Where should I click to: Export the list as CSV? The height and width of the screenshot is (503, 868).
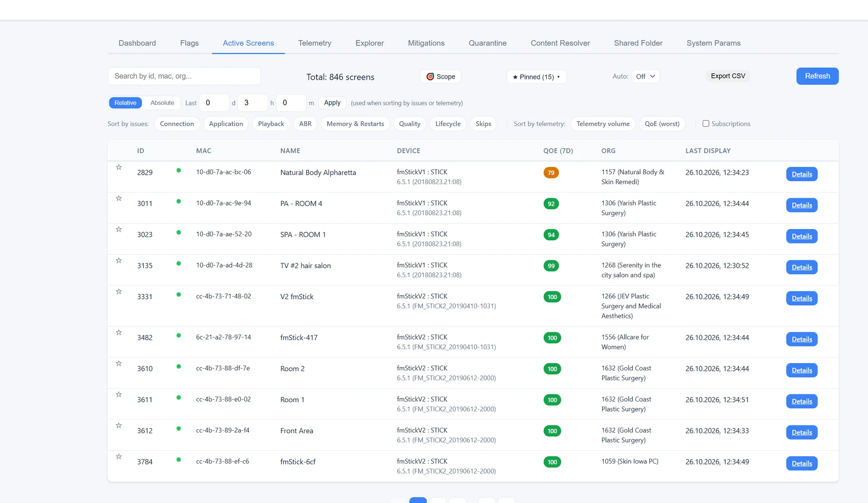728,76
